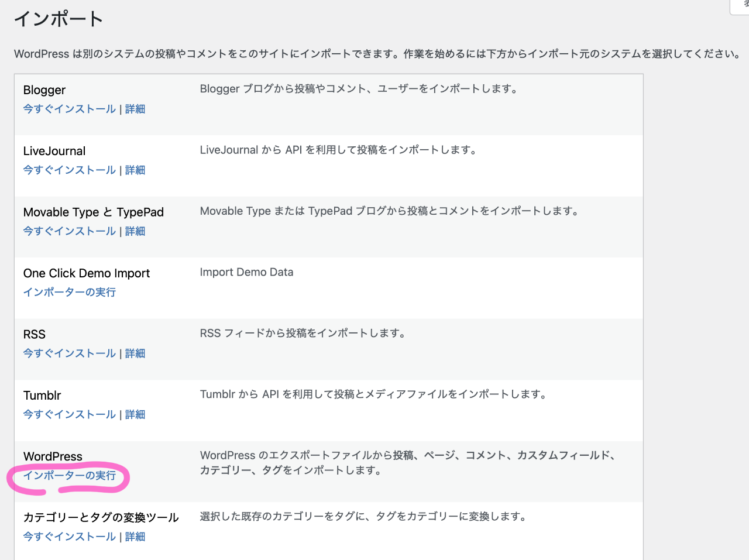Show 詳細 for the RSS importer

pos(135,354)
